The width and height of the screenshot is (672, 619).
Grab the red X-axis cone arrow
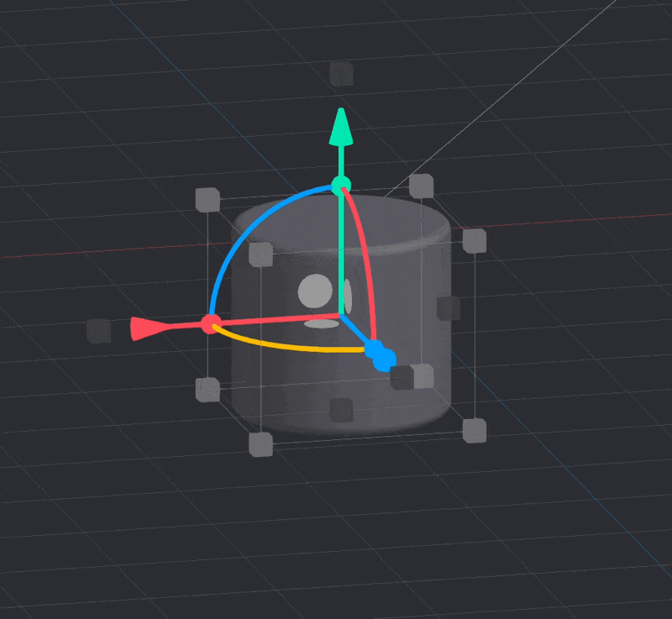tap(144, 329)
